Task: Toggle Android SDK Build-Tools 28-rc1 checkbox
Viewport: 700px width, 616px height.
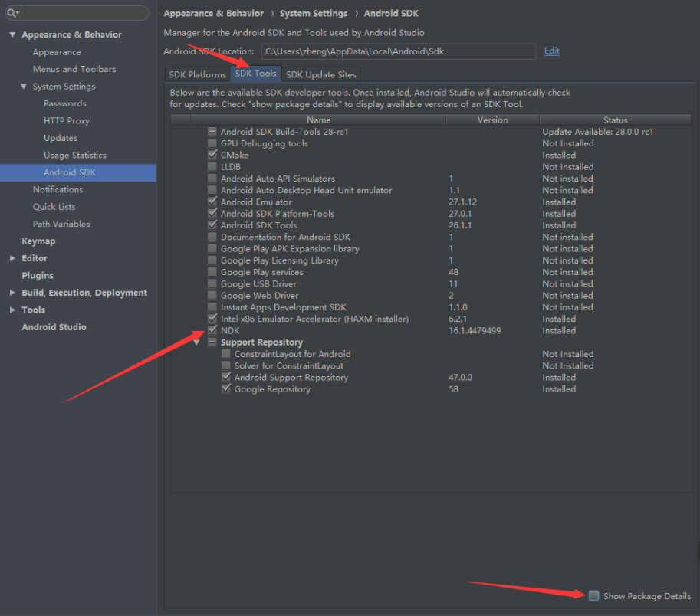Action: click(x=212, y=132)
